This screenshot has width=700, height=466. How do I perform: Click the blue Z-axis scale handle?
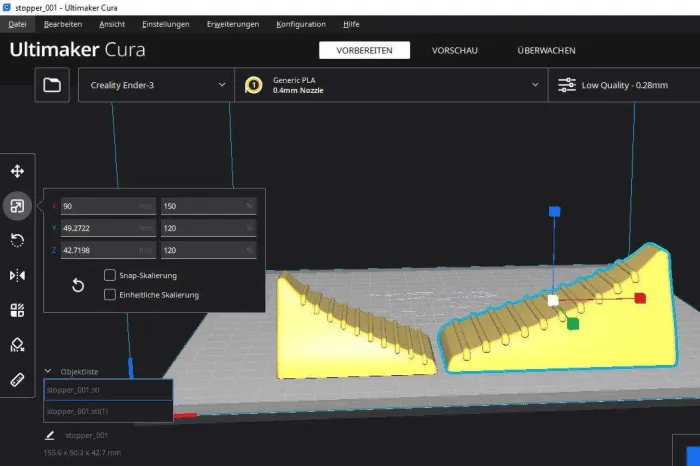[x=554, y=212]
